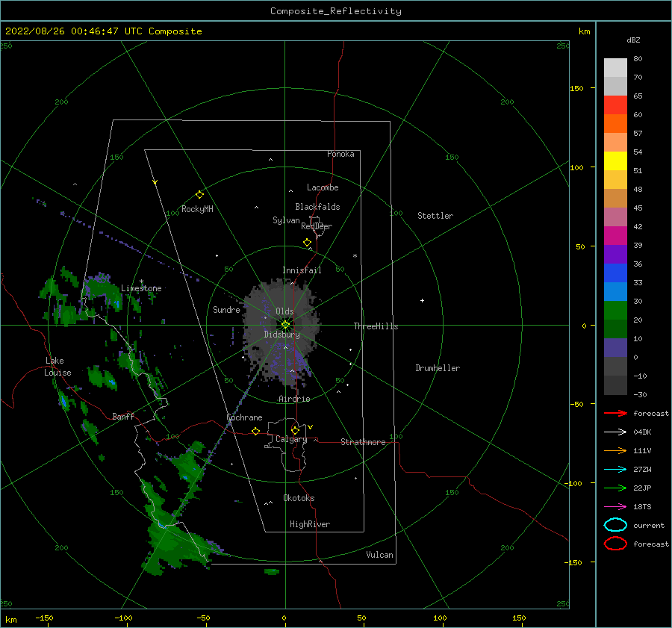Image resolution: width=672 pixels, height=628 pixels.
Task: Select the blue 36 dBZ color swatch
Action: point(615,273)
